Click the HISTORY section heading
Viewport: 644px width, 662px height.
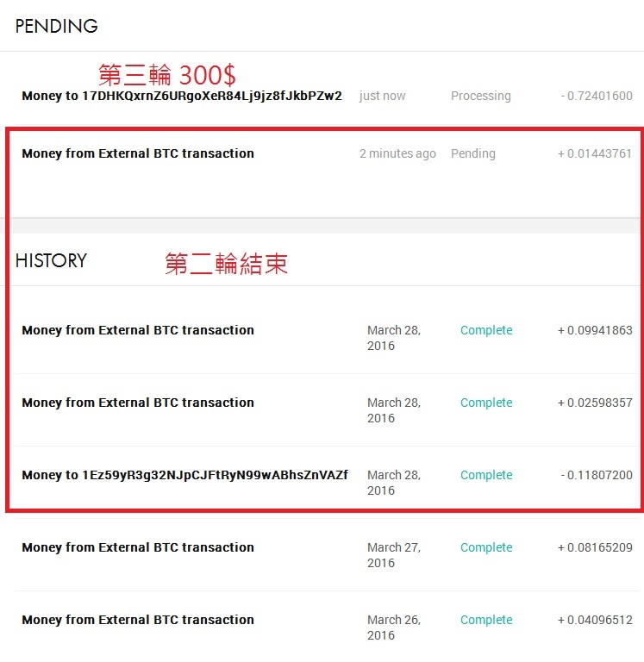point(51,260)
